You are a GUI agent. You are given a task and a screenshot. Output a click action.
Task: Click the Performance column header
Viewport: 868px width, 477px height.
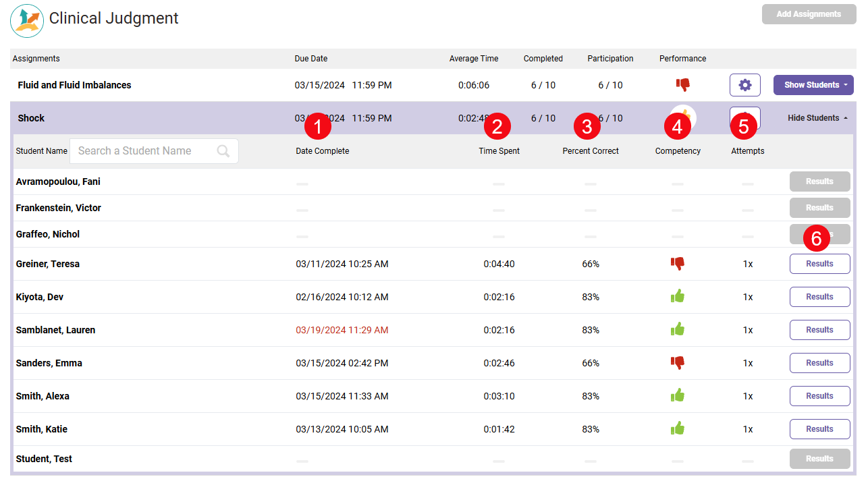coord(682,59)
